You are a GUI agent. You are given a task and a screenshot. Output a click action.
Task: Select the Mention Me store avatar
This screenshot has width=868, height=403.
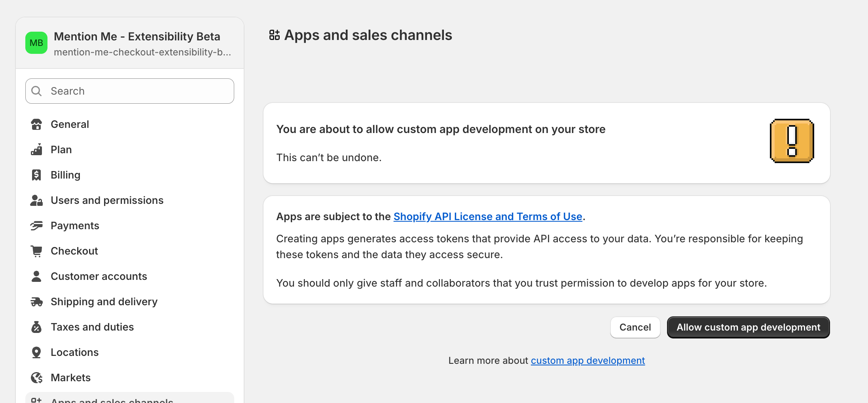[36, 42]
